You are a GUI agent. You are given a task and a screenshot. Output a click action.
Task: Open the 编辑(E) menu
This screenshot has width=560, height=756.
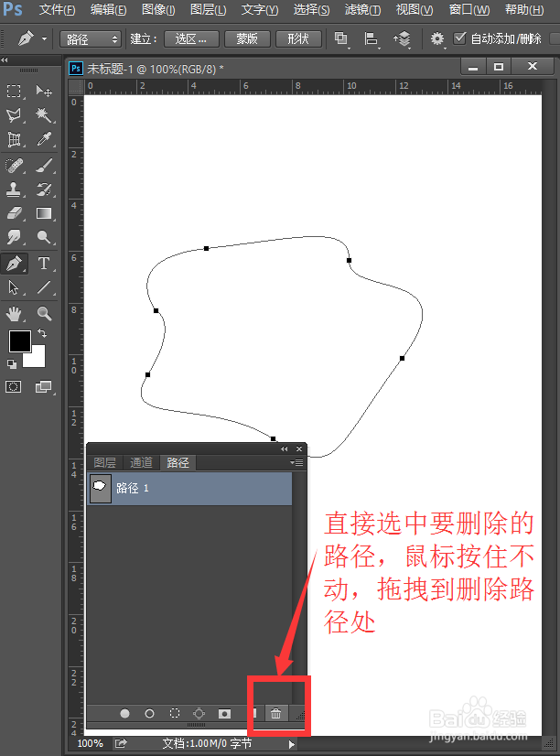click(x=108, y=10)
